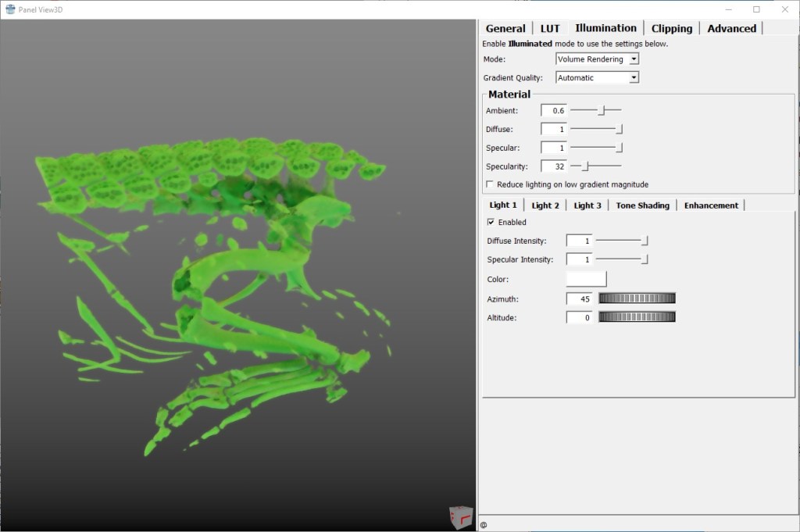
Task: Switch to the Advanced tab
Action: (x=731, y=29)
